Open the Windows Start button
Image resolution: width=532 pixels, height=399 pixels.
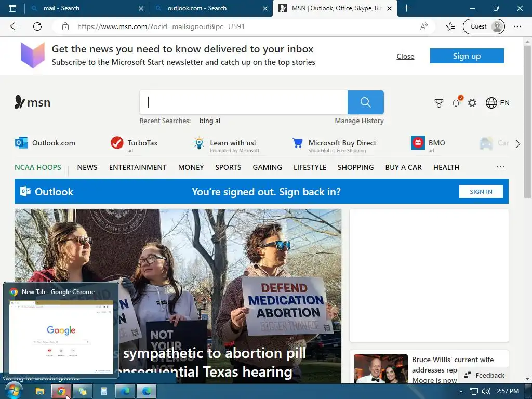pos(14,392)
